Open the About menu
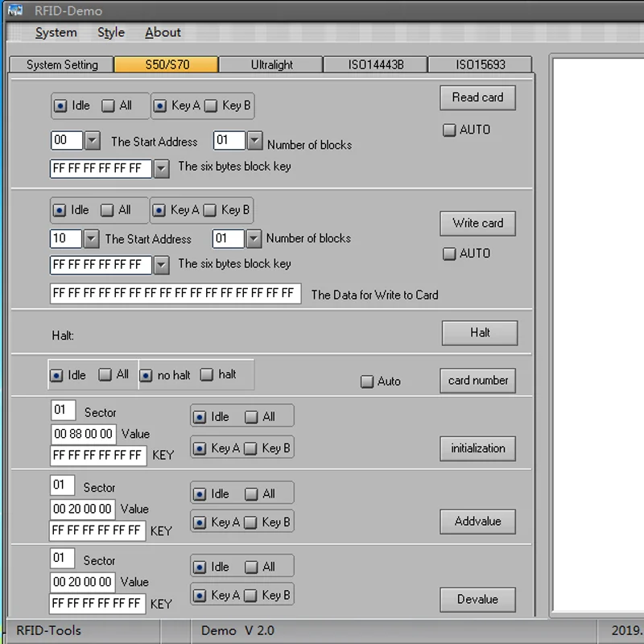The height and width of the screenshot is (644, 644). (163, 32)
